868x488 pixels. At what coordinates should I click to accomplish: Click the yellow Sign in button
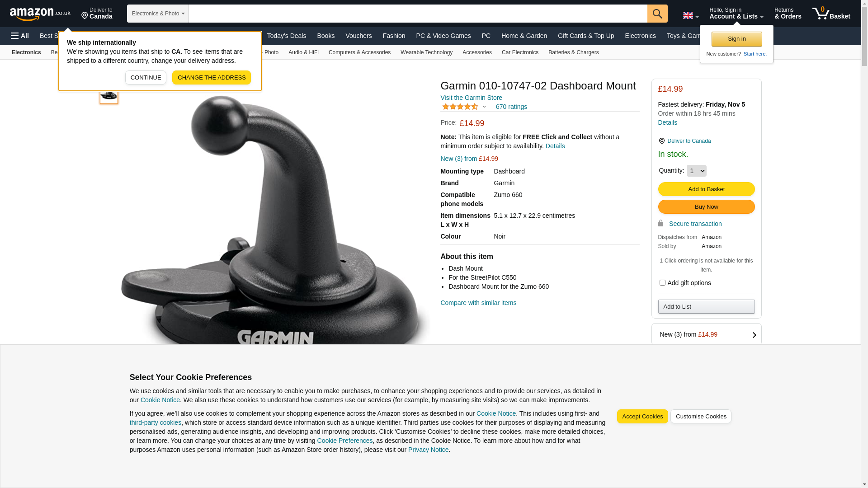coord(736,39)
